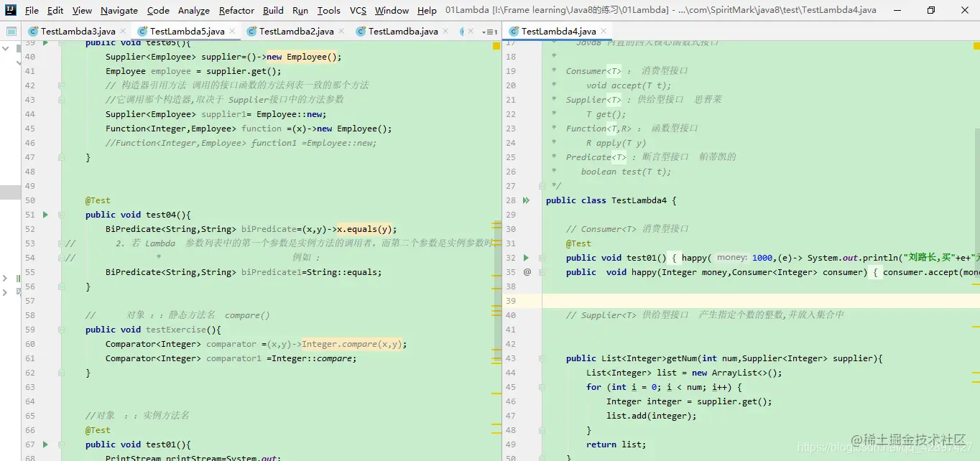The width and height of the screenshot is (980, 461).
Task: Switch to TestLambda5.java tab
Action: (x=187, y=32)
